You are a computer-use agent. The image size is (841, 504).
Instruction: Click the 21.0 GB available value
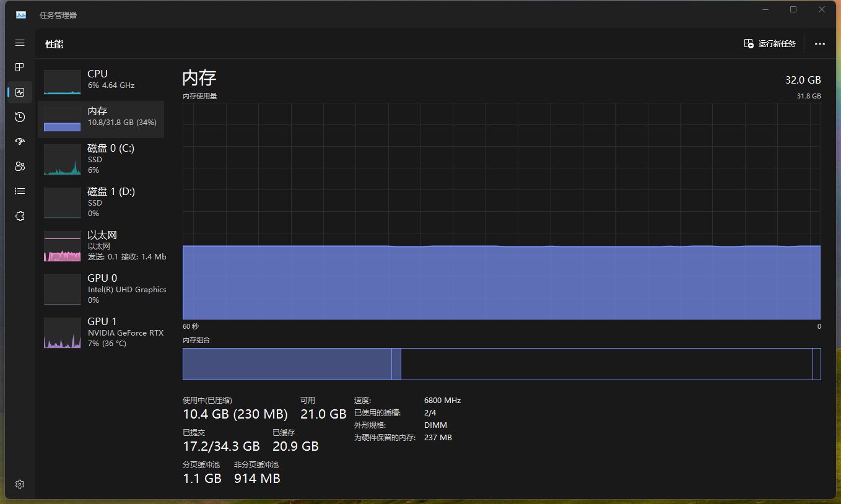pyautogui.click(x=323, y=414)
